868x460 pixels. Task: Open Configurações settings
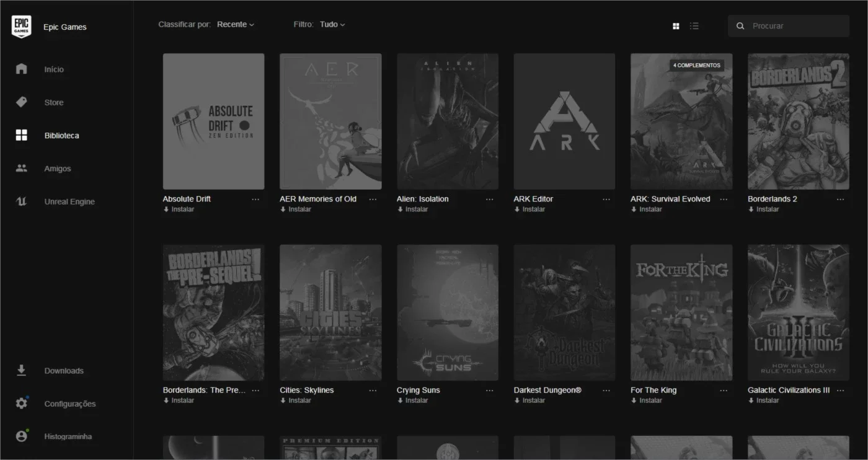(x=70, y=404)
